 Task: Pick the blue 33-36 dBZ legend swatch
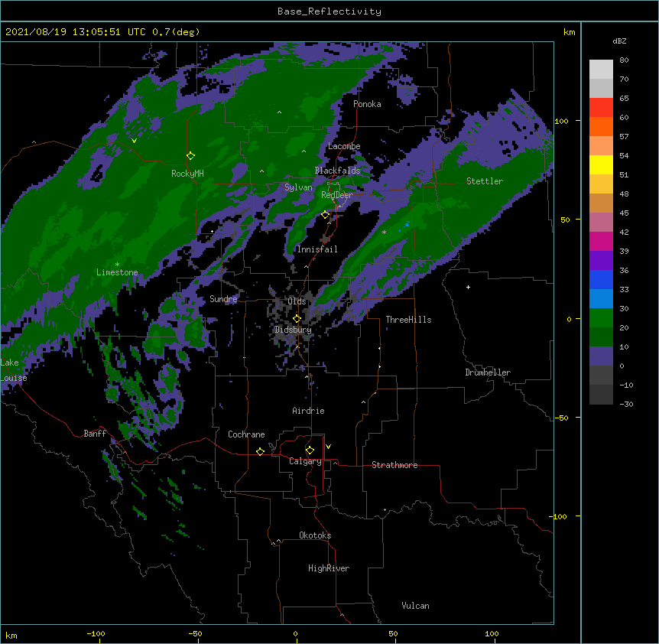coord(601,279)
